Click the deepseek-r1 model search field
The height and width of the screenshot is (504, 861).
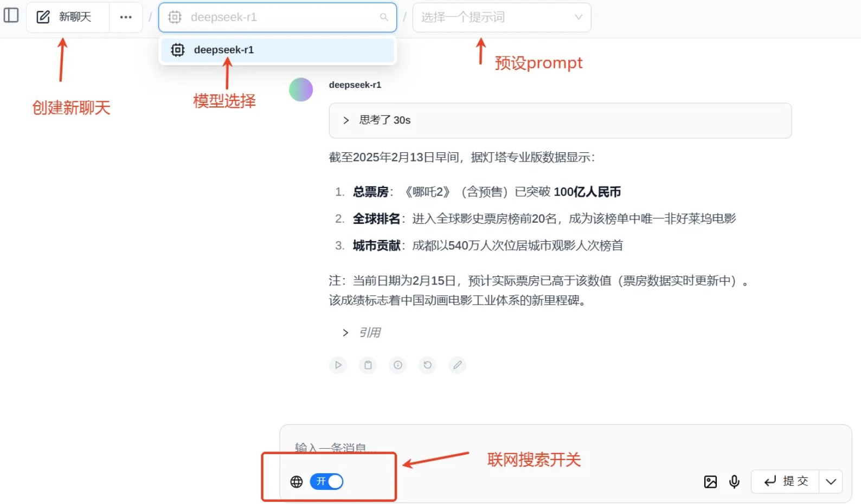[x=278, y=17]
